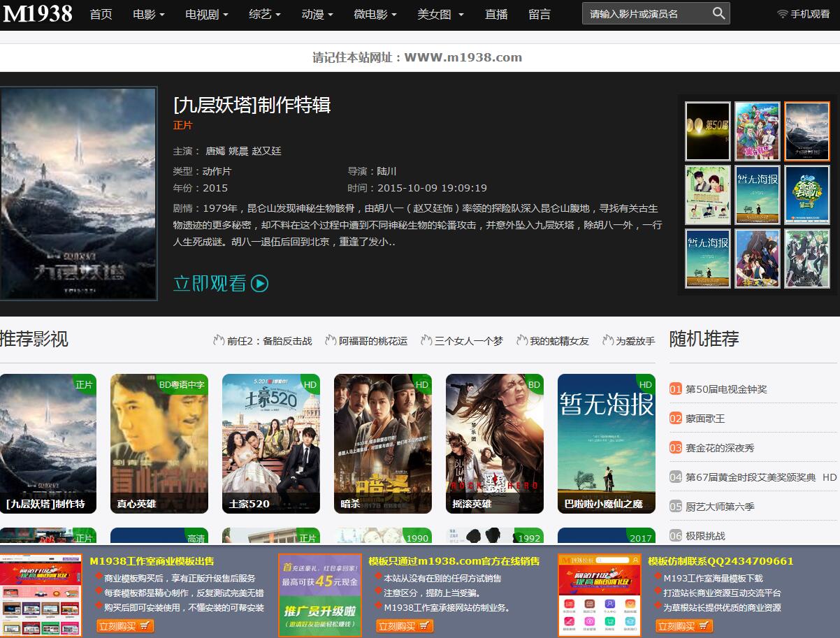Go to 首页 in the navigation bar
Image resolution: width=840 pixels, height=638 pixels.
click(x=101, y=14)
